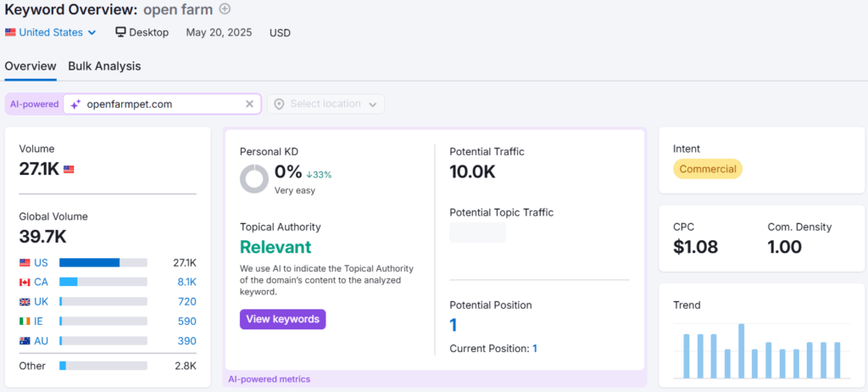Click the Other volume value 2.8K
The height and width of the screenshot is (392, 868).
185,366
